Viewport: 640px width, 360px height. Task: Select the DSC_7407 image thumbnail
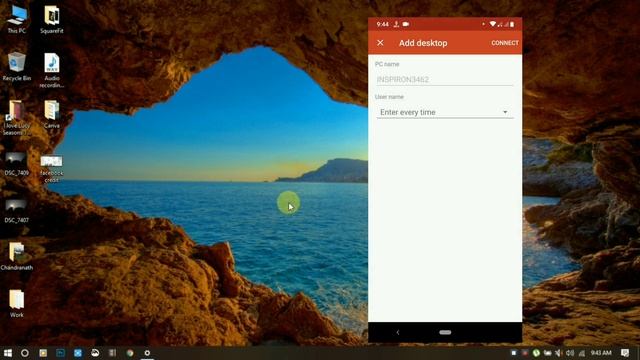click(x=17, y=211)
